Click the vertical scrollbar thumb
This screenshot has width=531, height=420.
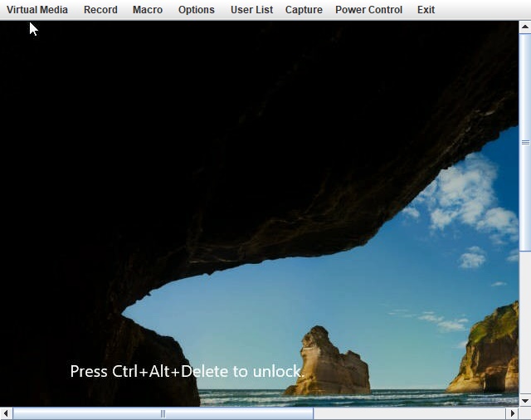(x=525, y=142)
